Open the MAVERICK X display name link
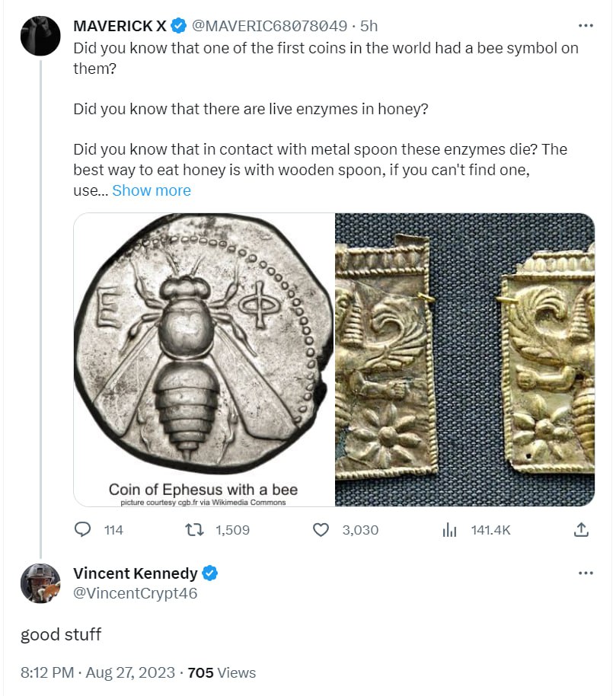Viewport: 616px width, 696px height. click(x=120, y=26)
